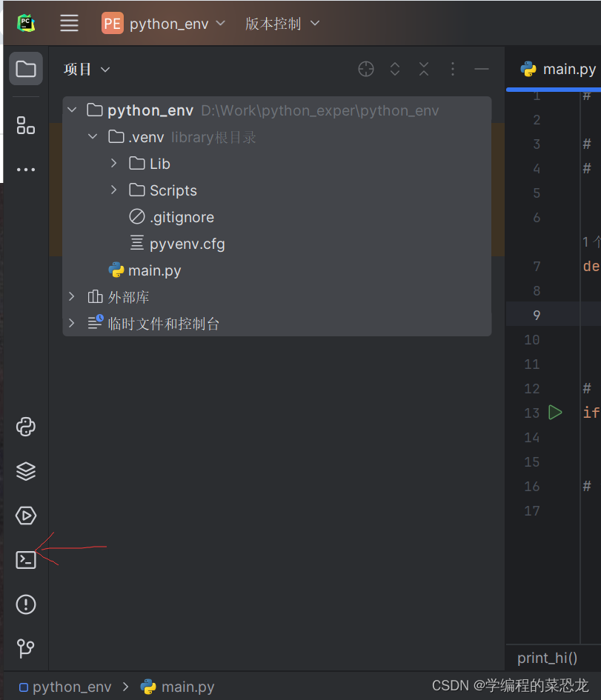The width and height of the screenshot is (601, 700).
Task: Expand the Lib folder
Action: (x=113, y=163)
